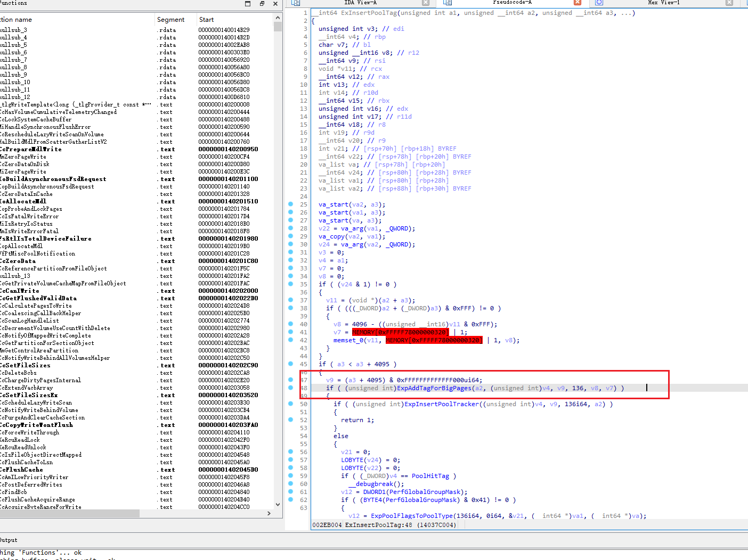The image size is (748, 560).
Task: Click the IDA View-A tab icon
Action: point(296,3)
